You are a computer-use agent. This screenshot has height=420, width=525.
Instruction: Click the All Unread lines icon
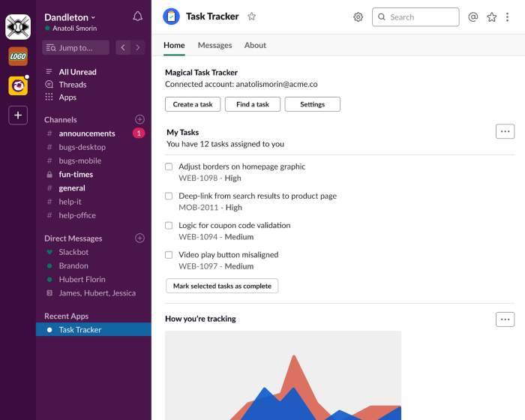49,71
